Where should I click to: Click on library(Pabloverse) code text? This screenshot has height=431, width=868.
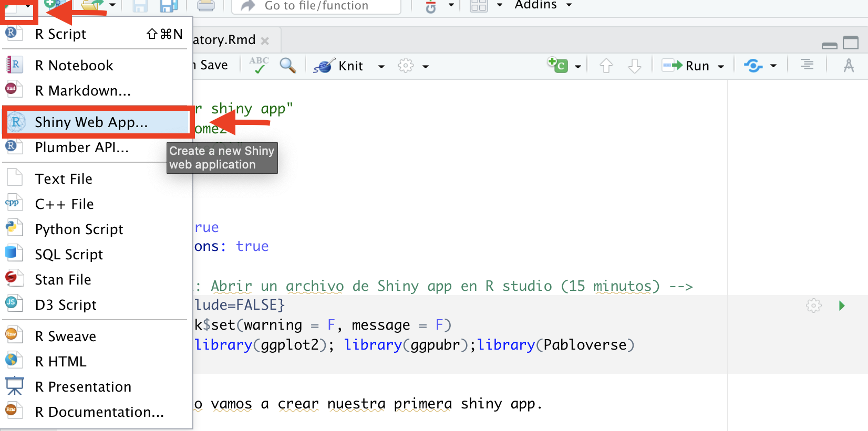tap(556, 345)
